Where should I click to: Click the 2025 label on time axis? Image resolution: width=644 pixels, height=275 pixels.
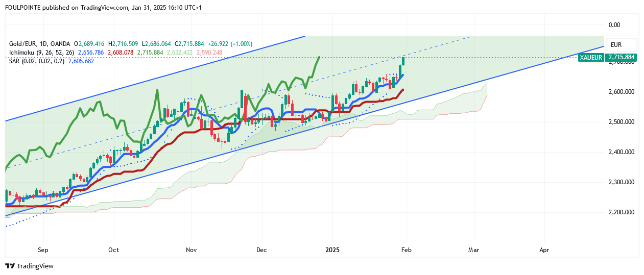click(332, 250)
